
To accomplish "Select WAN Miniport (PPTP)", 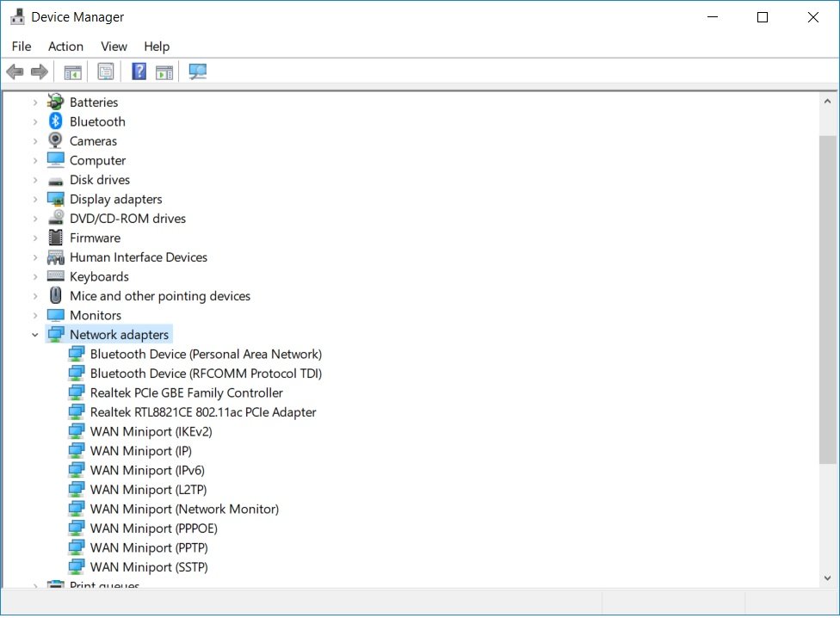I will click(149, 547).
